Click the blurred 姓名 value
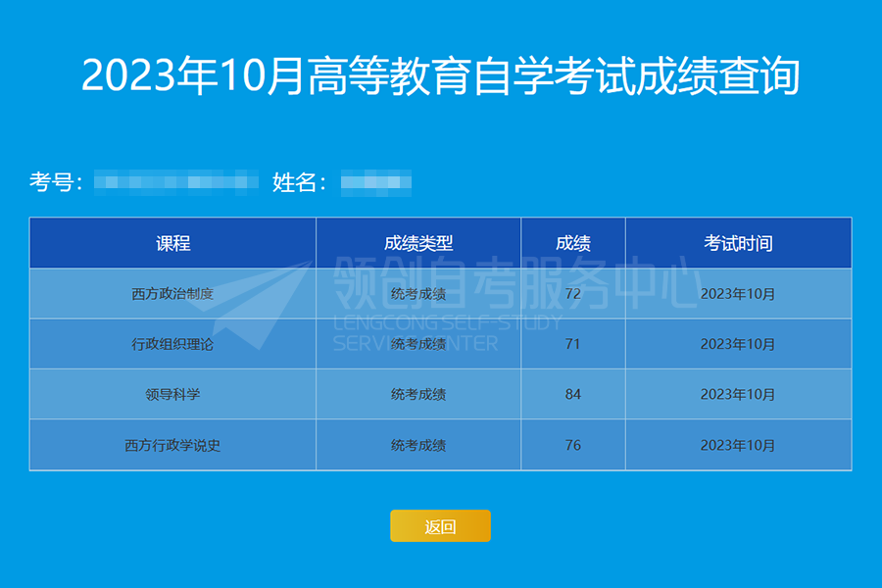The height and width of the screenshot is (588, 882). 375,183
